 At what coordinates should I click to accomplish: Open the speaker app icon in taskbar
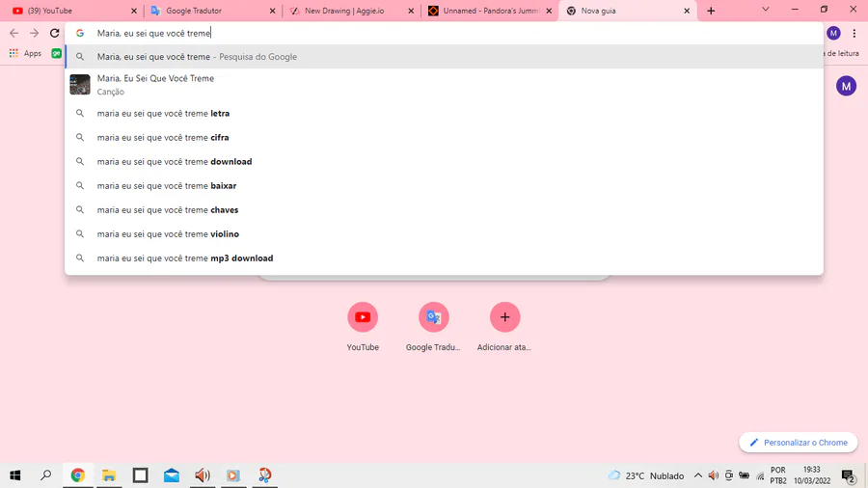tap(203, 475)
